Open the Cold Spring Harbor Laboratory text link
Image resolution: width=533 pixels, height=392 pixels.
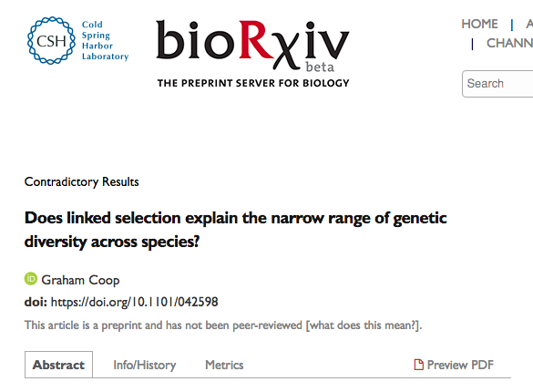[105, 40]
